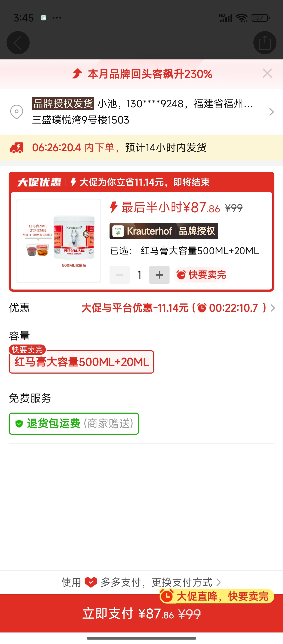The width and height of the screenshot is (283, 644).
Task: Tap the 快要卖完 alarm clock icon
Action: click(x=181, y=275)
